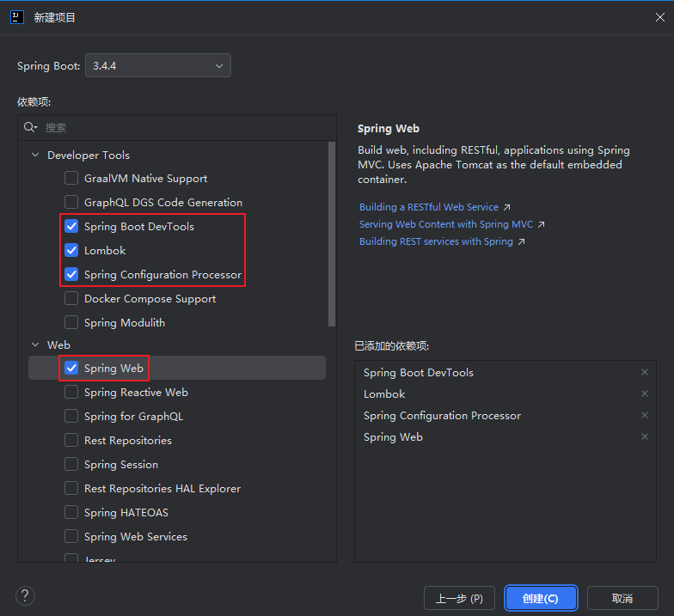Collapse the Developer Tools category
The height and width of the screenshot is (616, 674).
(35, 155)
